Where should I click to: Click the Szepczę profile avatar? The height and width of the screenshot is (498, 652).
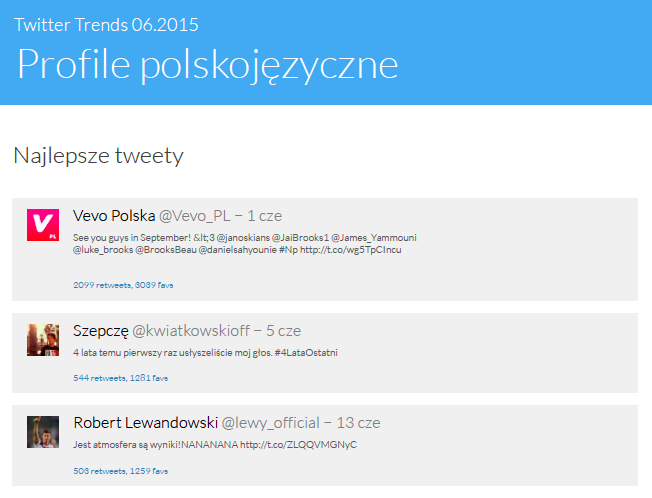43,340
